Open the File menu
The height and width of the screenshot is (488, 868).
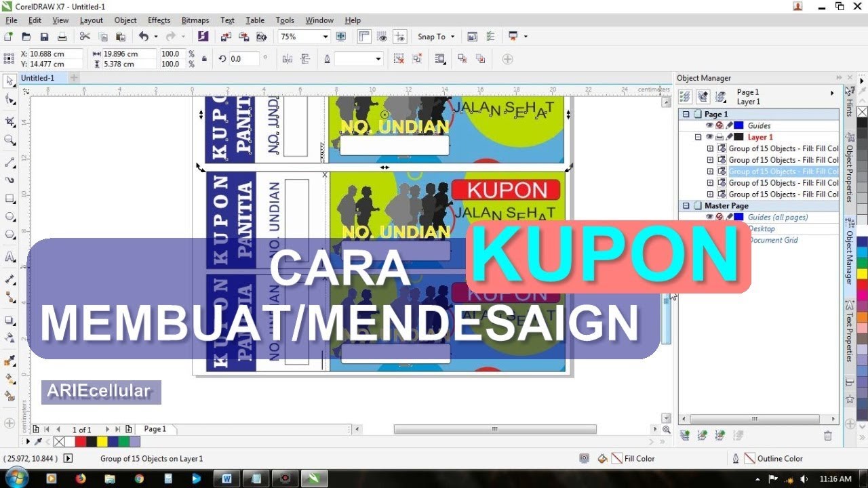(x=11, y=20)
